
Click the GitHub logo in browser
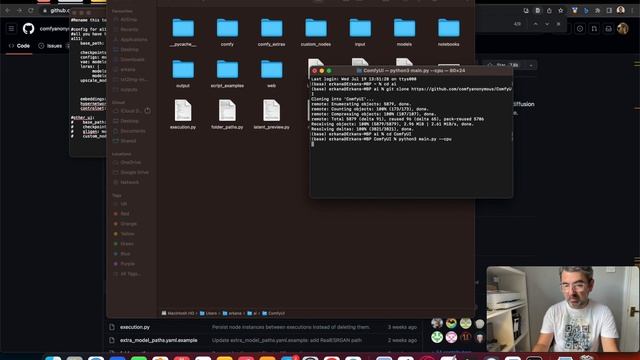(29, 29)
